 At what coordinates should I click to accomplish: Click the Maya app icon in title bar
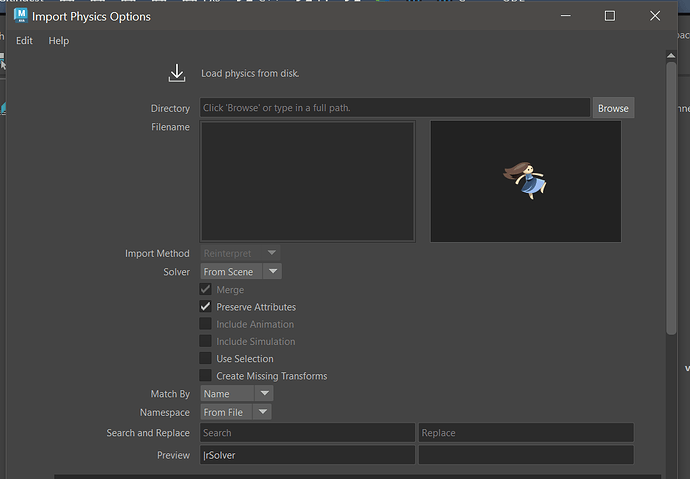(x=20, y=16)
